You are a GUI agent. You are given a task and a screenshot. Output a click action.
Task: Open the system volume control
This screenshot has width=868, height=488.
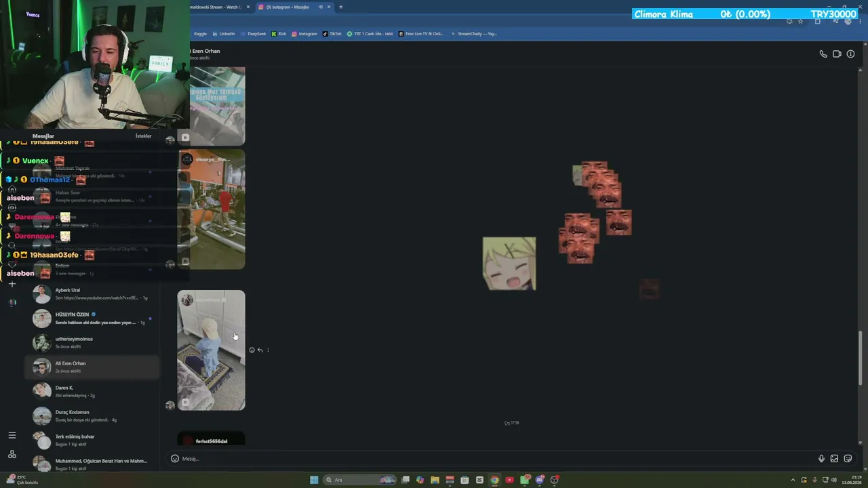(833, 480)
